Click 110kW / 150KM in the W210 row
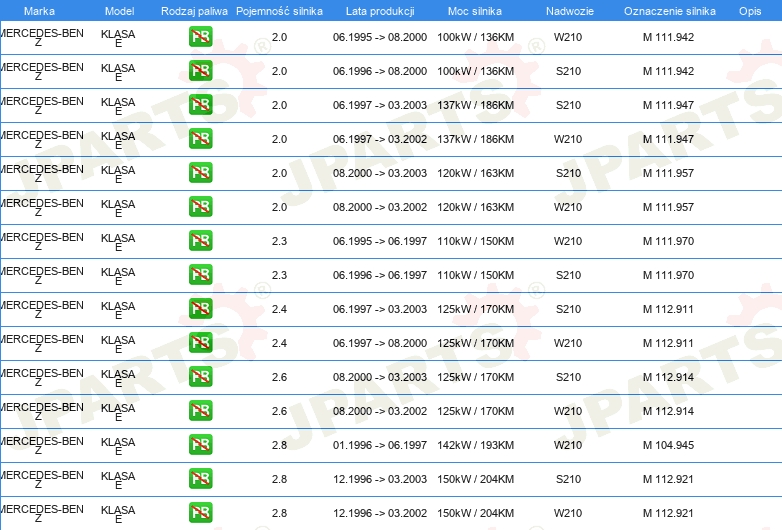782x530 pixels. [476, 241]
